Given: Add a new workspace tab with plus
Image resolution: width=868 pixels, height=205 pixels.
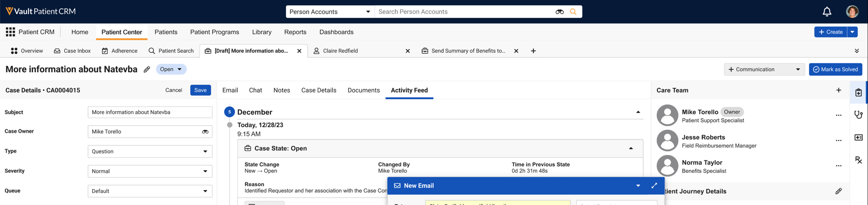Looking at the screenshot, I should click(533, 51).
